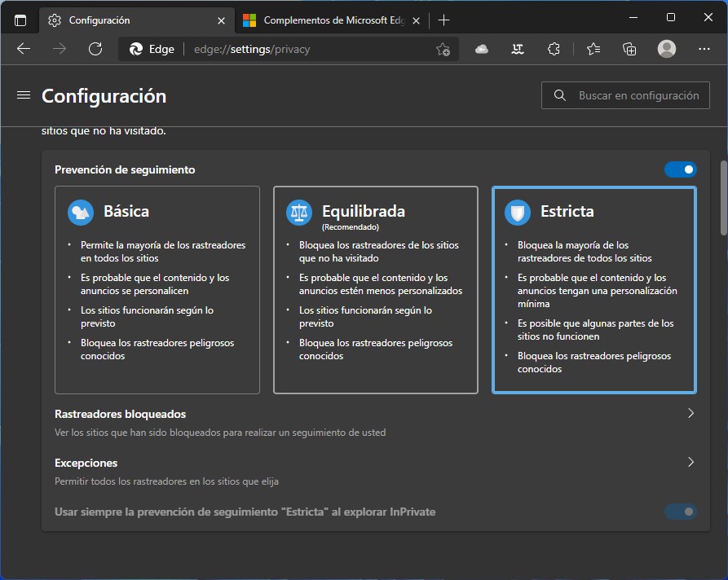Open the Edge settings and more menu
Image resolution: width=728 pixels, height=580 pixels.
pos(704,49)
